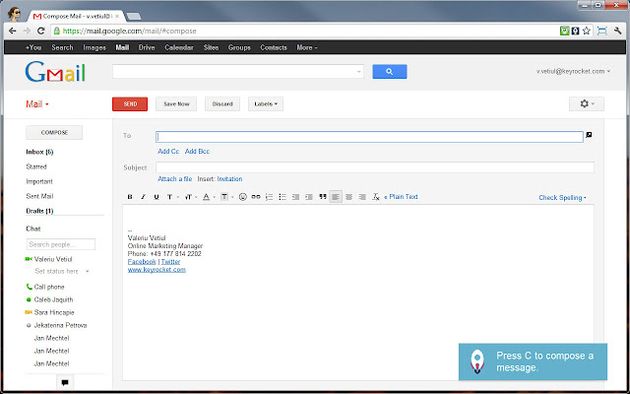The height and width of the screenshot is (394, 630).
Task: Remove formatting with the Tx icon
Action: click(376, 197)
